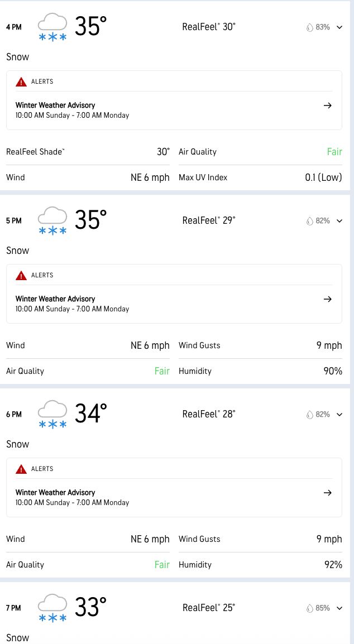Click the snow cloud icon for 7 PM
Image resolution: width=354 pixels, height=644 pixels.
[x=52, y=608]
